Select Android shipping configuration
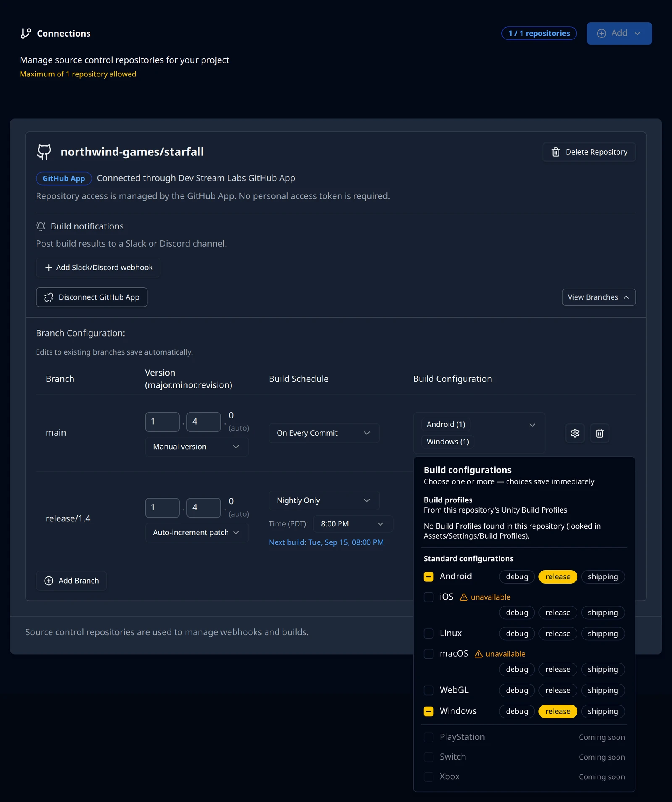The height and width of the screenshot is (802, 672). click(x=603, y=577)
